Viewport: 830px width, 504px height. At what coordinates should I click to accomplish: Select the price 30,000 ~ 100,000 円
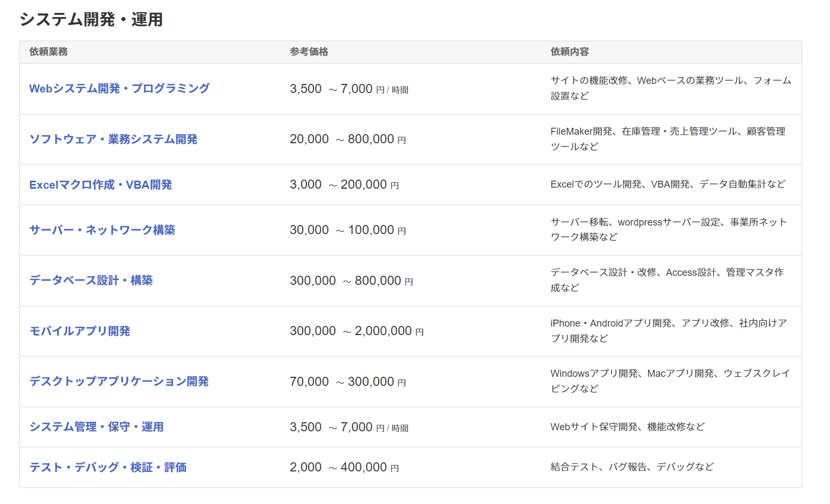click(348, 230)
